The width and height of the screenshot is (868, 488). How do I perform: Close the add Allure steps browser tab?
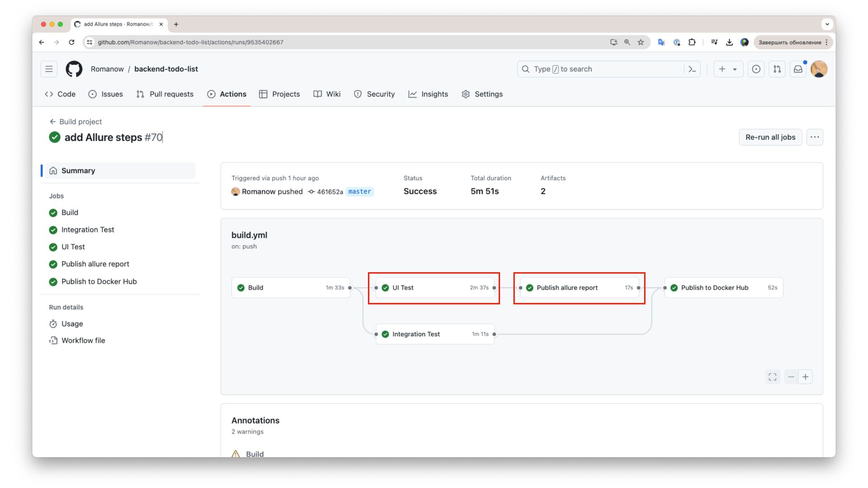[161, 24]
